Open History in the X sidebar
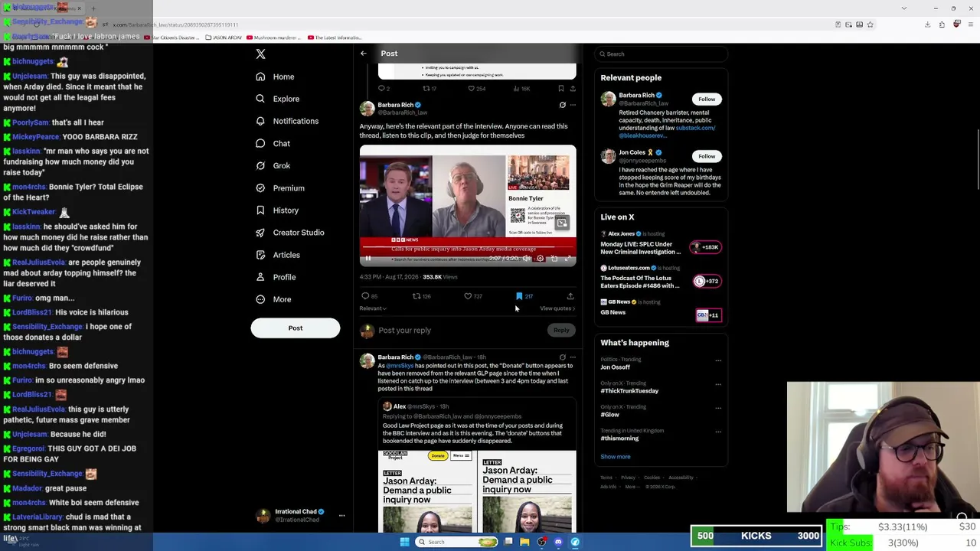The width and height of the screenshot is (980, 551). coord(277,210)
